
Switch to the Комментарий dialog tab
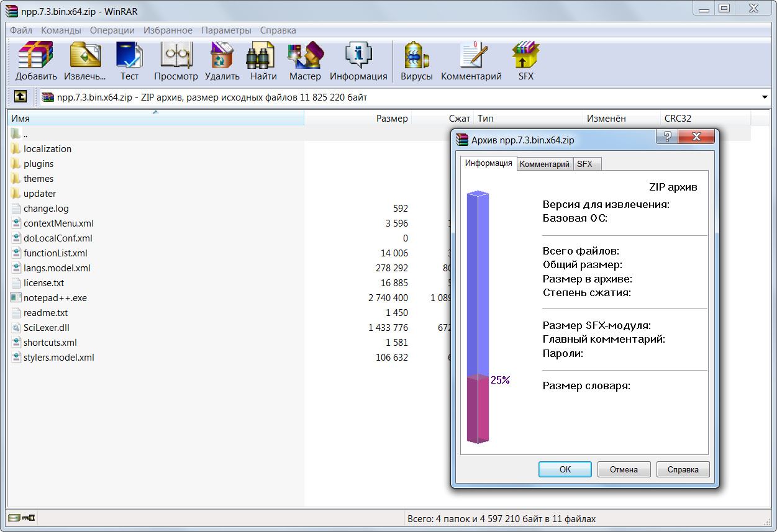coord(544,164)
